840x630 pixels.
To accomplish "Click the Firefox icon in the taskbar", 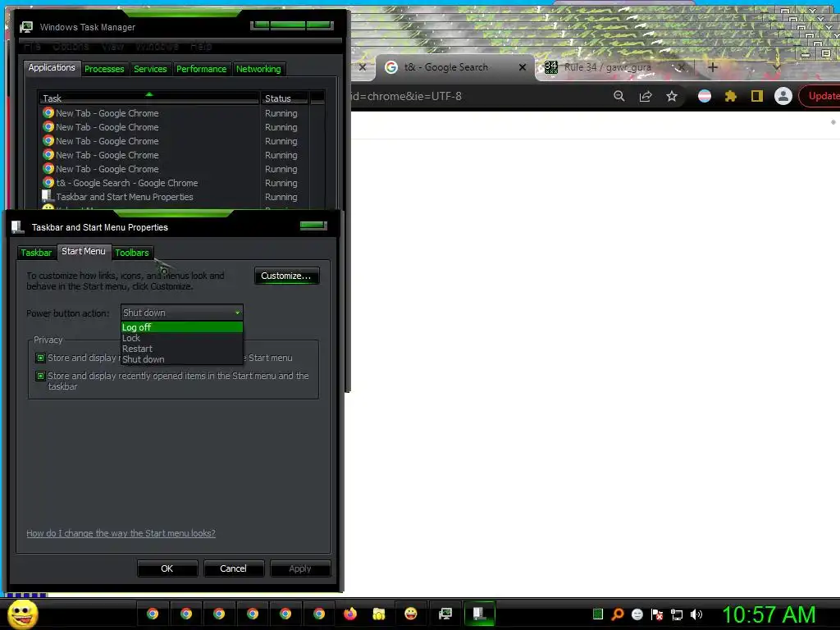I will point(349,614).
